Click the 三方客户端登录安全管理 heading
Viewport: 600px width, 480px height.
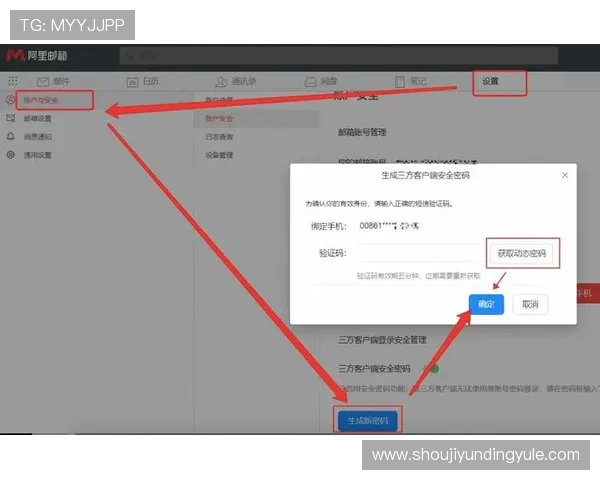(382, 340)
